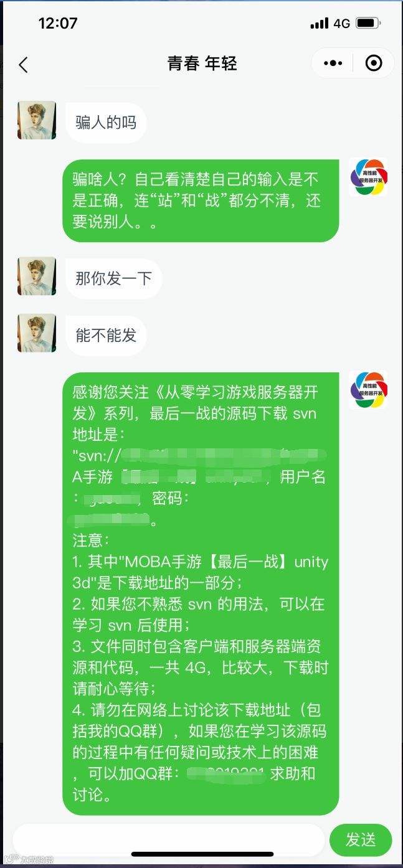Viewport: 403px width, 868px height.
Task: Tap the '骗人的吗' message bubble
Action: (x=106, y=122)
